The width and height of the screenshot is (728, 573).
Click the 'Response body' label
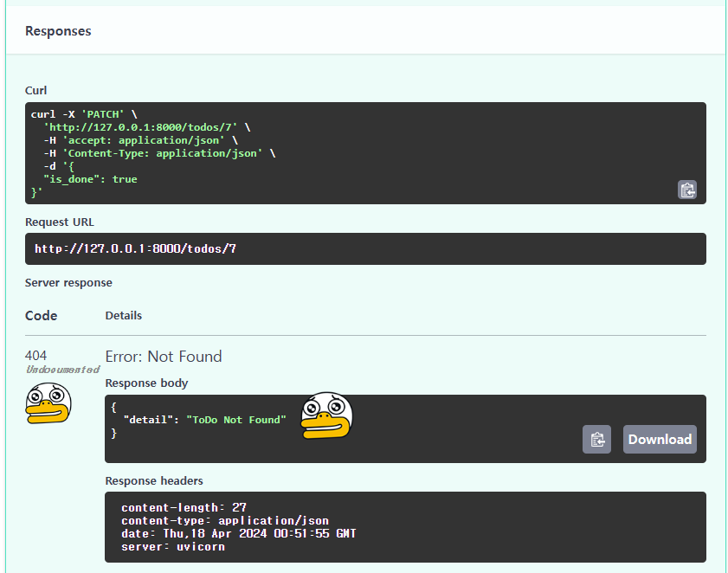pos(146,383)
